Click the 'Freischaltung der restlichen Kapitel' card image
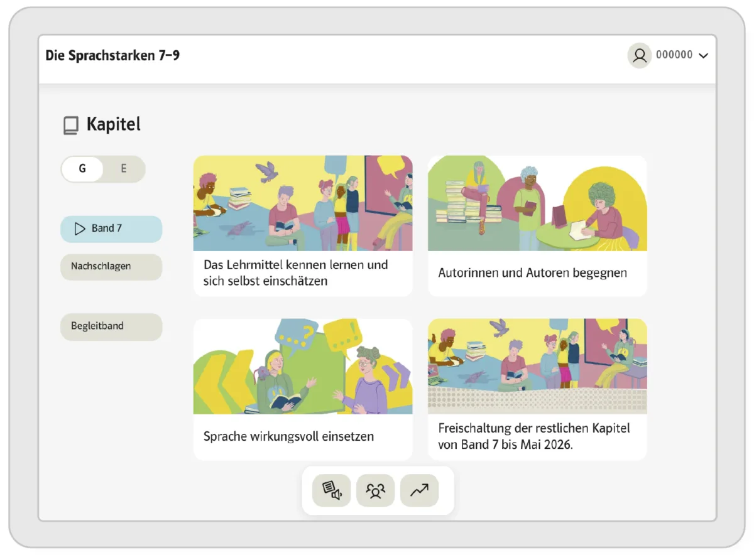The width and height of the screenshot is (754, 560). (537, 367)
